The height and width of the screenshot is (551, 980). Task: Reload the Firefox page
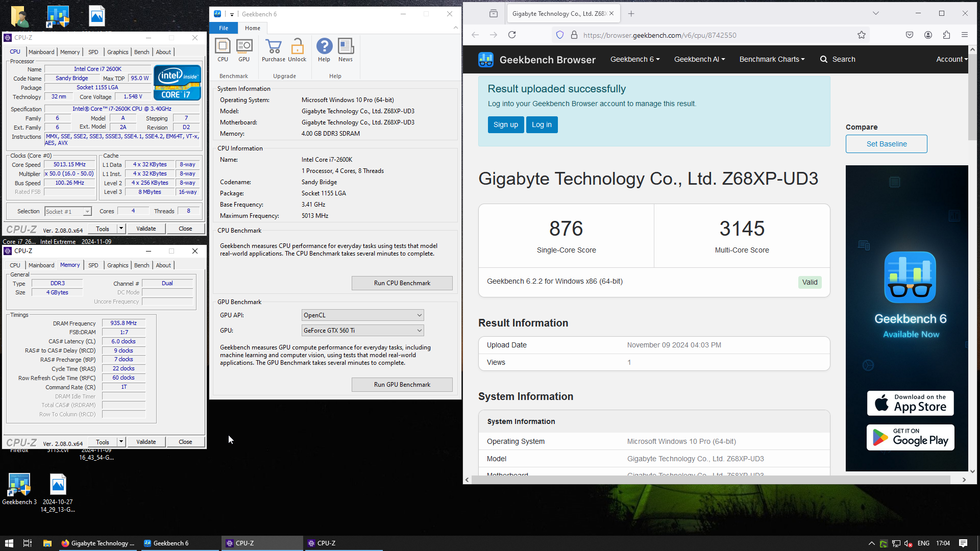(x=512, y=35)
